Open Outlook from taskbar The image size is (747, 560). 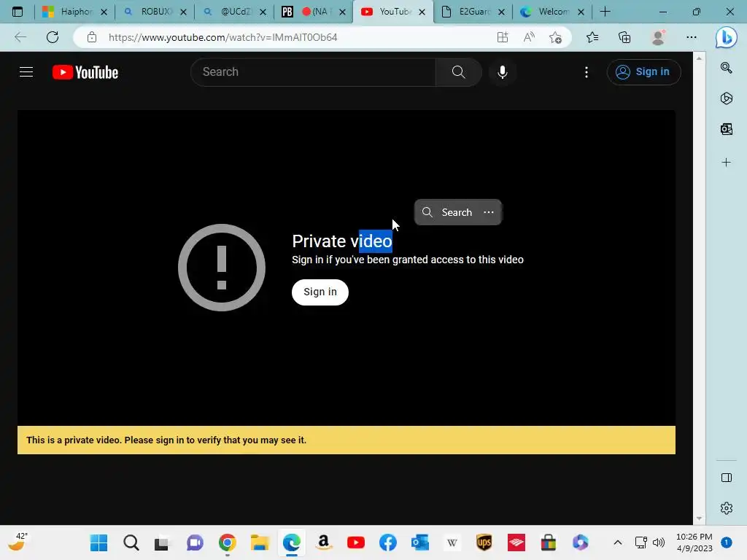click(x=419, y=542)
